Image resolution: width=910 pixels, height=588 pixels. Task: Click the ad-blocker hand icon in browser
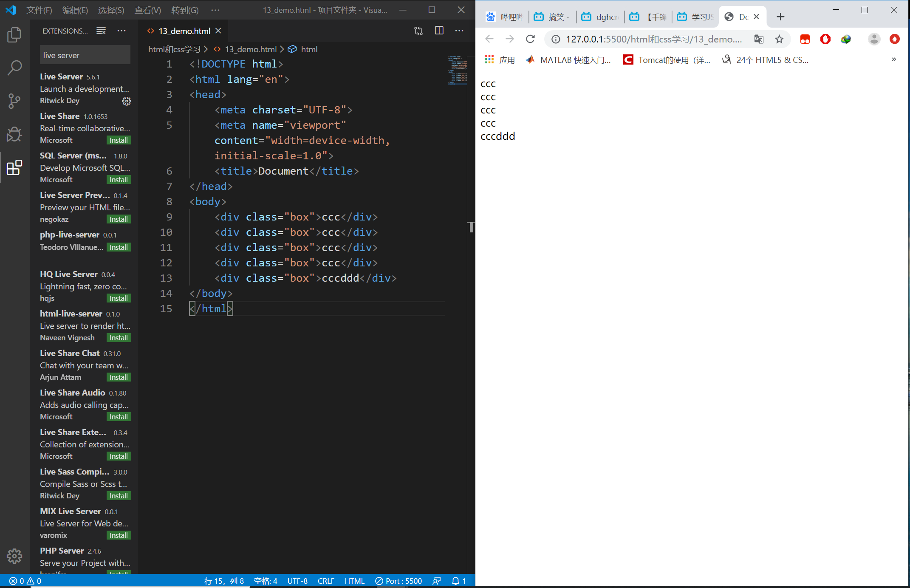point(825,39)
